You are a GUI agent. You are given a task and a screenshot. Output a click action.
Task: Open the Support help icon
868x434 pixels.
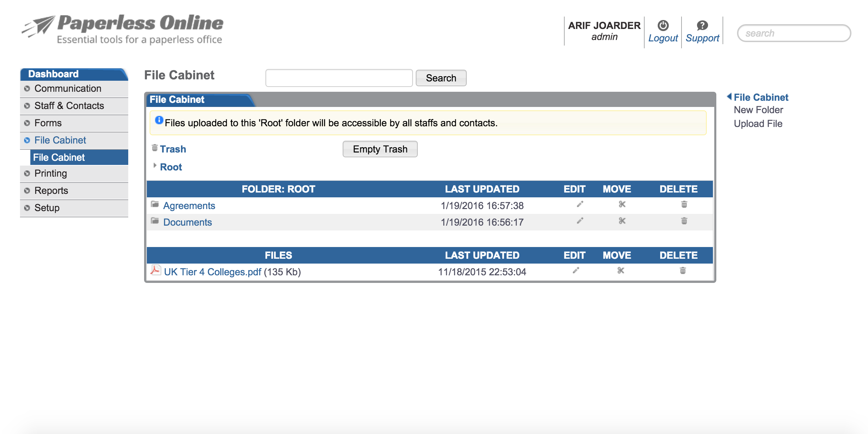click(702, 25)
